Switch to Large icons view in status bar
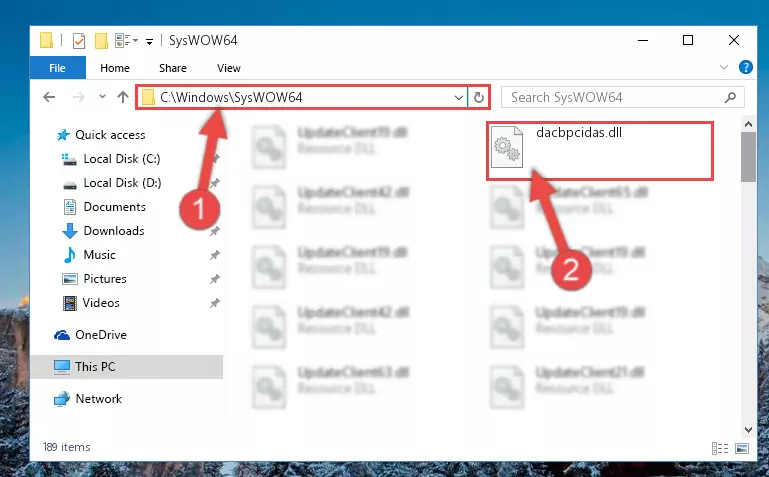Screen dimensions: 769x477 pos(742,448)
